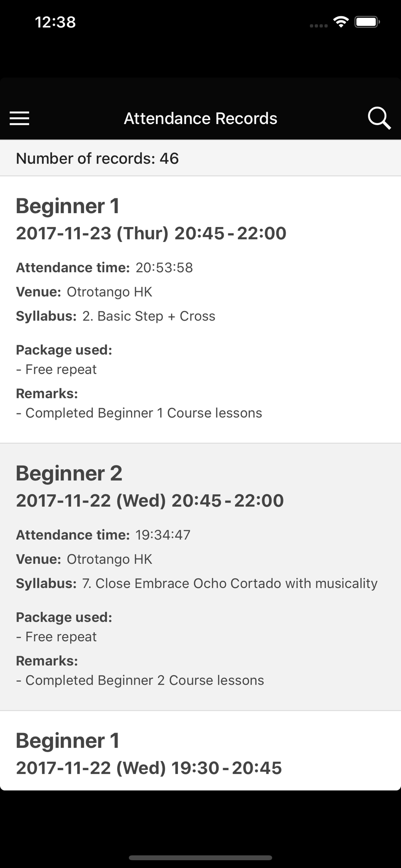Image resolution: width=401 pixels, height=868 pixels.
Task: Tap the search magnifier icon
Action: [x=379, y=118]
